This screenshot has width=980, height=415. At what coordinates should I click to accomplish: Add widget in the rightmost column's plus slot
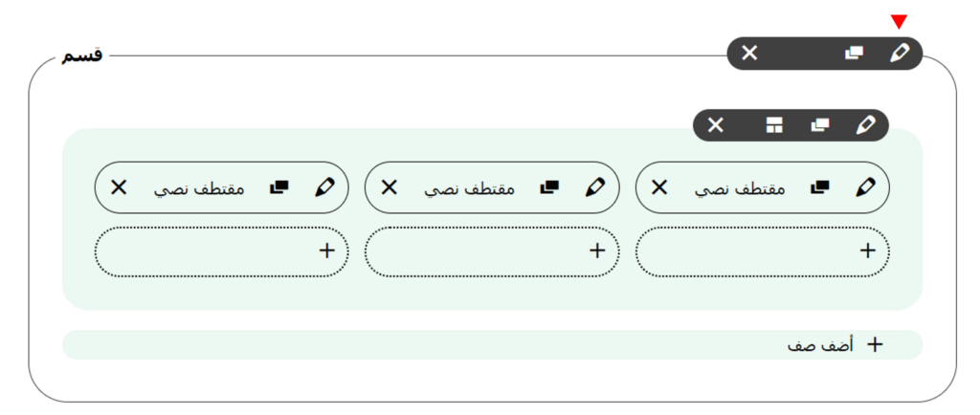click(867, 251)
